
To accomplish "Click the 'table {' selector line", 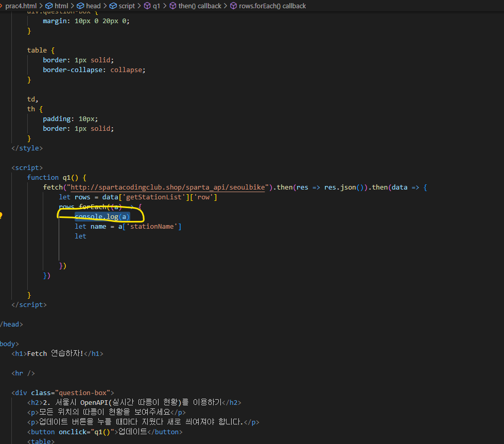I will [41, 50].
